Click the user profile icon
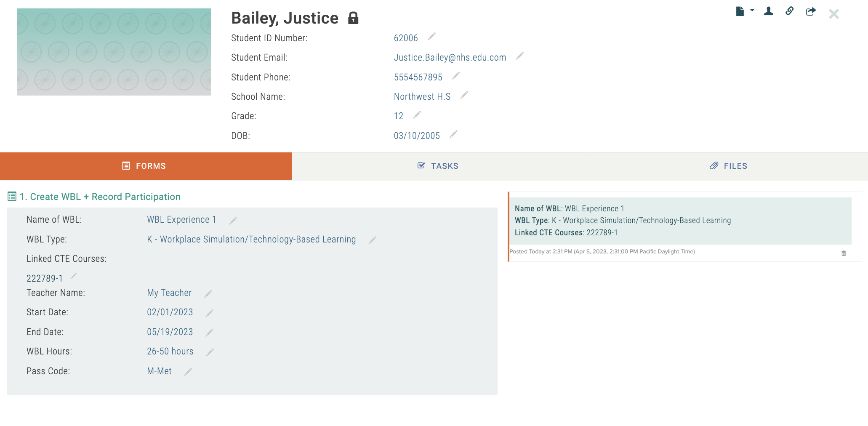 pos(769,11)
